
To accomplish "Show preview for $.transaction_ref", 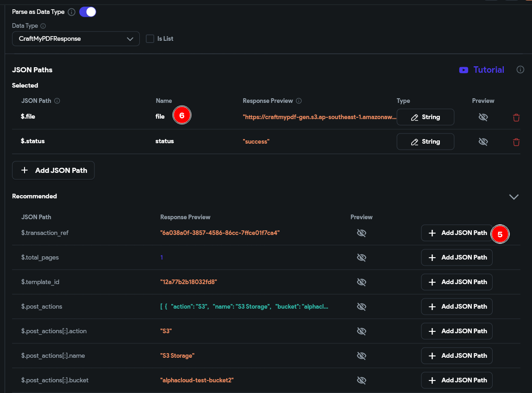I will pos(362,233).
